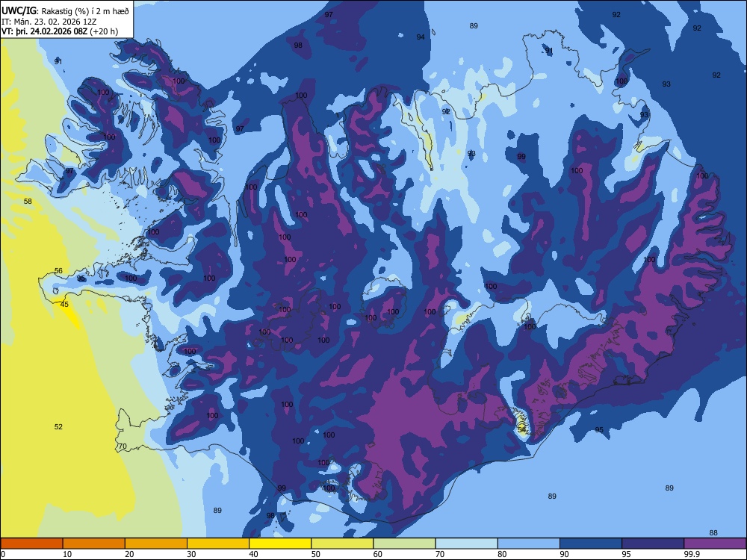The image size is (747, 560).
Task: Select the map value "54" on the southeast coast
Action: click(x=521, y=429)
